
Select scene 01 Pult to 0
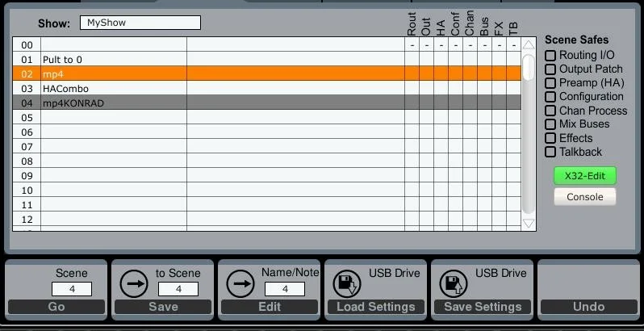point(267,59)
